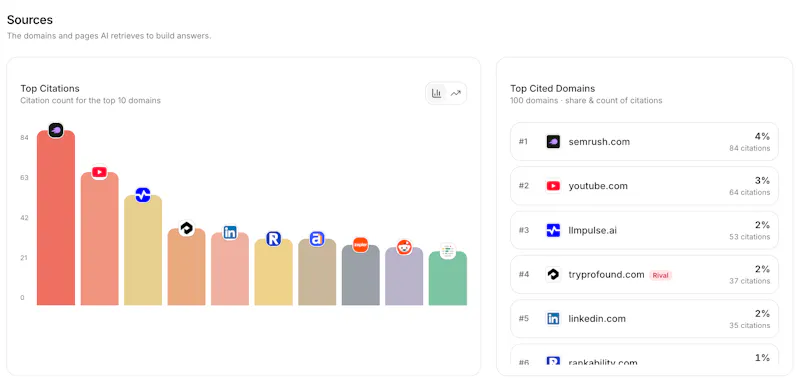Click the blue R icon on the chart bar

(x=273, y=238)
